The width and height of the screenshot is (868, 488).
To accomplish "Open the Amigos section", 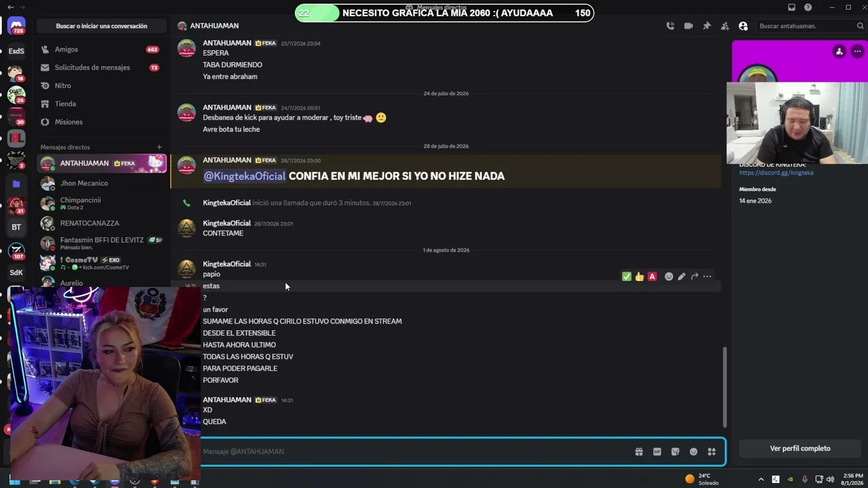I will pyautogui.click(x=102, y=49).
